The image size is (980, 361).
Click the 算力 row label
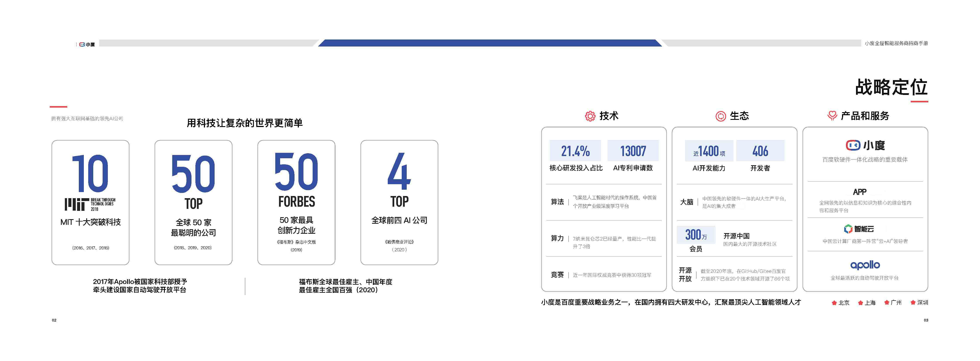(557, 238)
